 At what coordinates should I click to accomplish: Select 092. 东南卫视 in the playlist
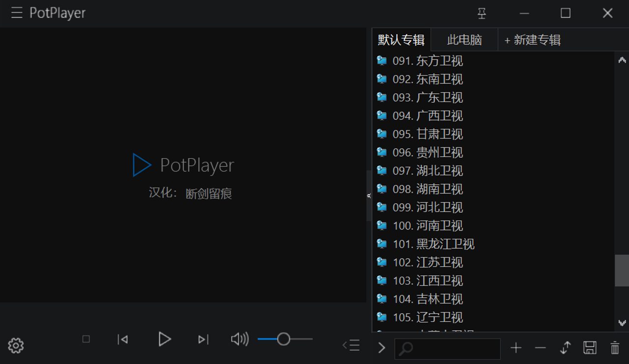pyautogui.click(x=493, y=79)
